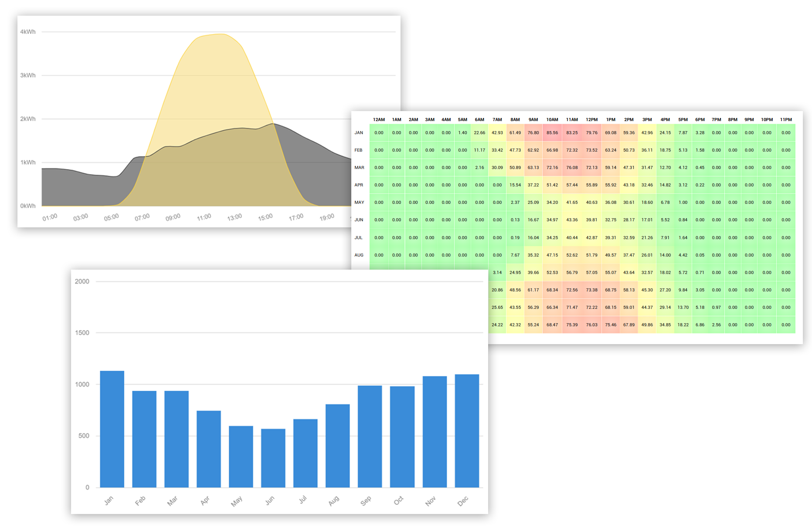
Task: Select the June bar showing lowest value
Action: click(272, 457)
